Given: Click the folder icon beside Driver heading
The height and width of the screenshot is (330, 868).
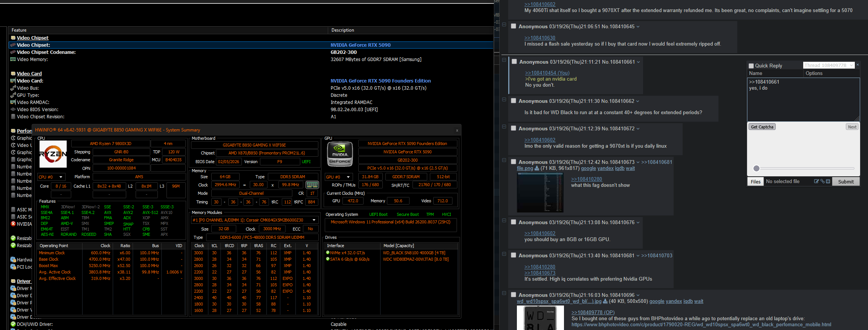Looking at the screenshot, I should (13, 281).
